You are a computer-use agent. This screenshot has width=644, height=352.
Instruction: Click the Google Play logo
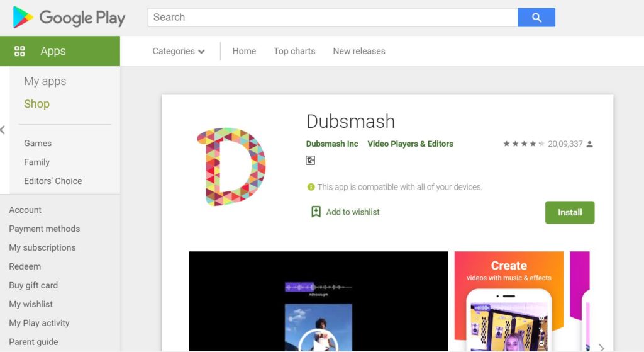pos(69,17)
